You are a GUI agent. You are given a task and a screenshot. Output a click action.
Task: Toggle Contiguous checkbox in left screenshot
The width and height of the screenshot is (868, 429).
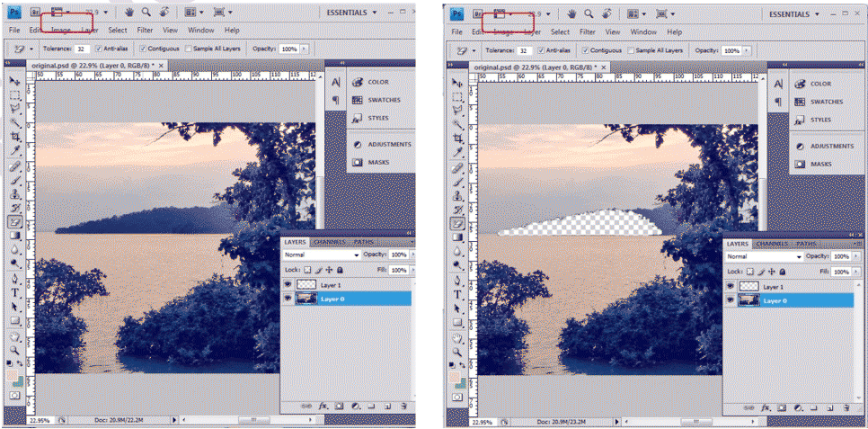pyautogui.click(x=142, y=49)
